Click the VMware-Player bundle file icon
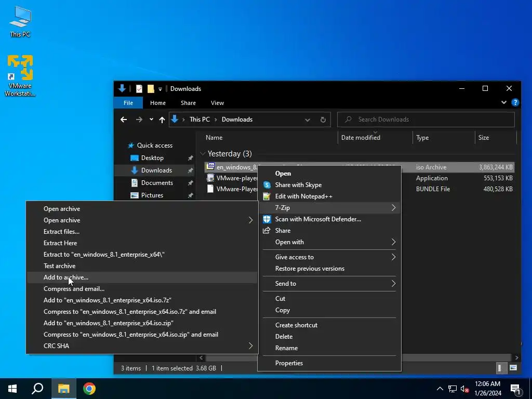Viewport: 532px width, 399px height. [211, 189]
